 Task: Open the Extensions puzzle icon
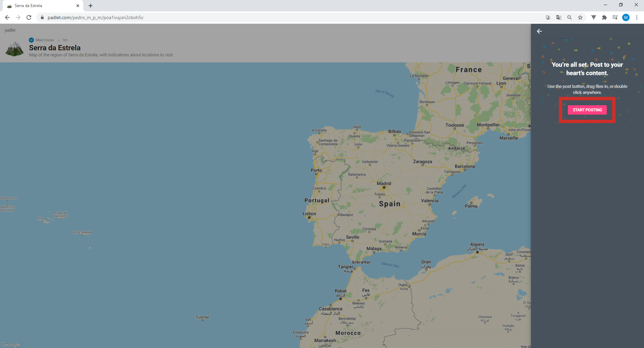pos(604,17)
